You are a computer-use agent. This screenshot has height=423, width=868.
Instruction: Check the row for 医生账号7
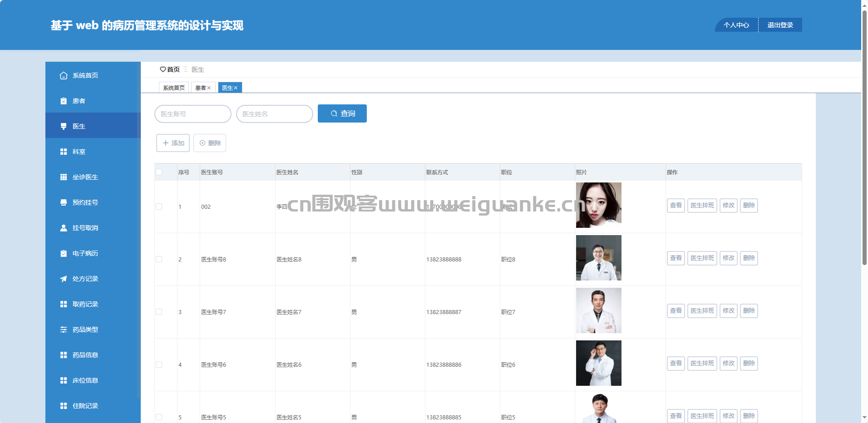coord(159,312)
